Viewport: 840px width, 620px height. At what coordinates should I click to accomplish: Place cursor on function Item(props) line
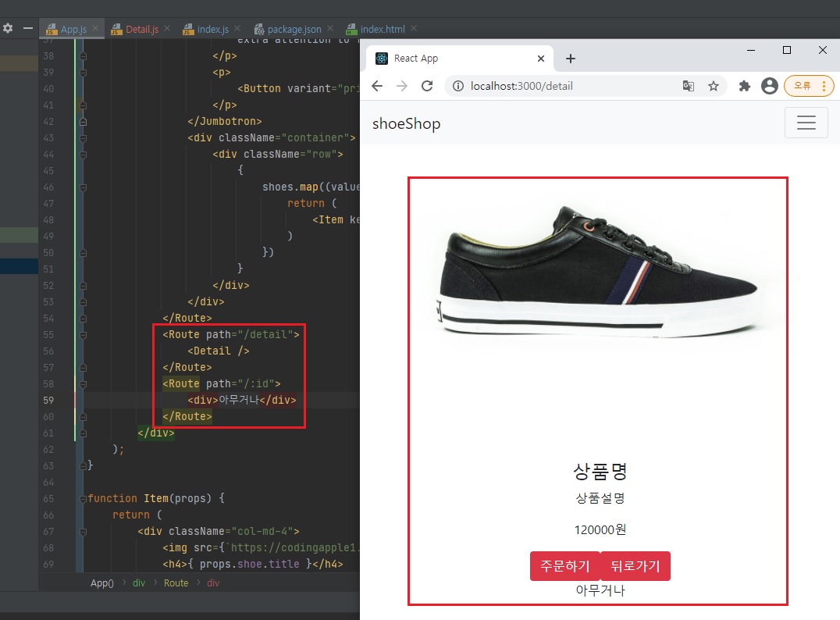pos(156,498)
